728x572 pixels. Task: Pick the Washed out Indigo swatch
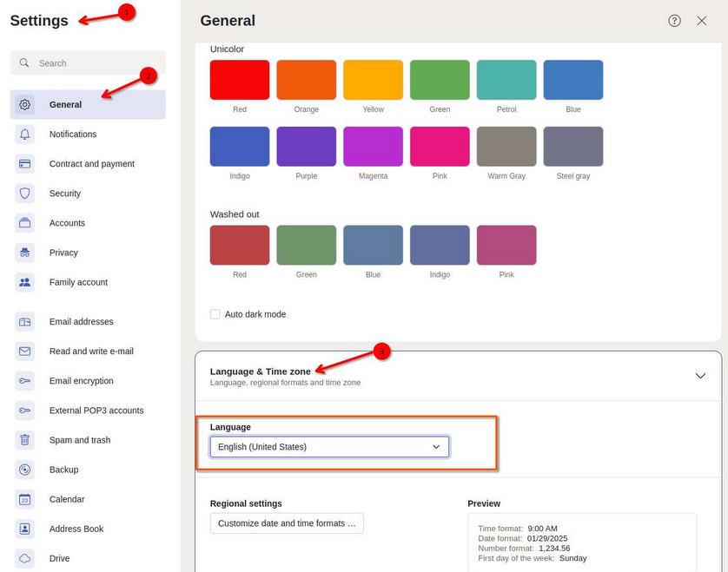[x=440, y=245]
